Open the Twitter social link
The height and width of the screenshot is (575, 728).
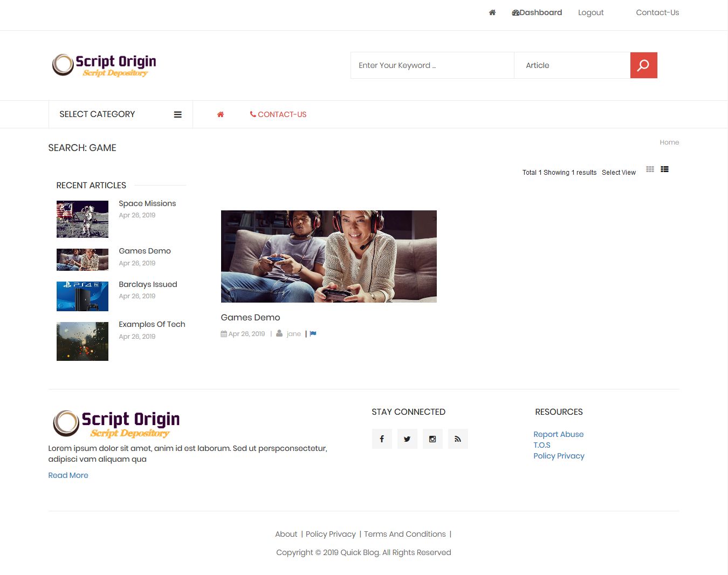[407, 439]
